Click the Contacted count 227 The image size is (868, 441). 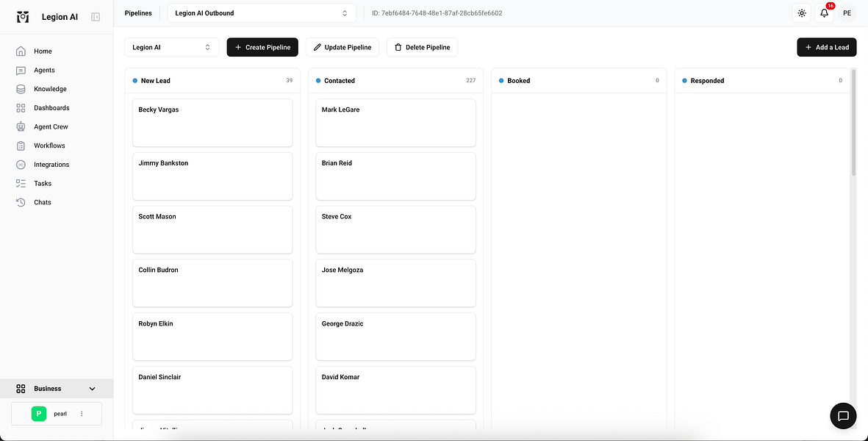[x=471, y=81]
